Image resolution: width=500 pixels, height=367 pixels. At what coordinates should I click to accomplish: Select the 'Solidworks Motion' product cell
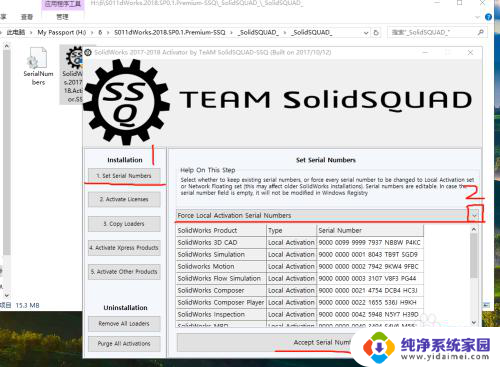(221, 266)
